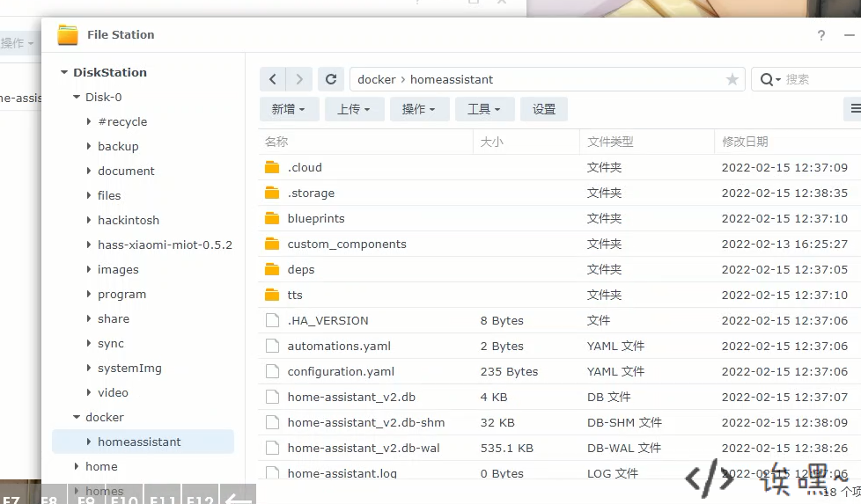Click the 设置 (Settings) button
The height and width of the screenshot is (504, 861).
(543, 109)
